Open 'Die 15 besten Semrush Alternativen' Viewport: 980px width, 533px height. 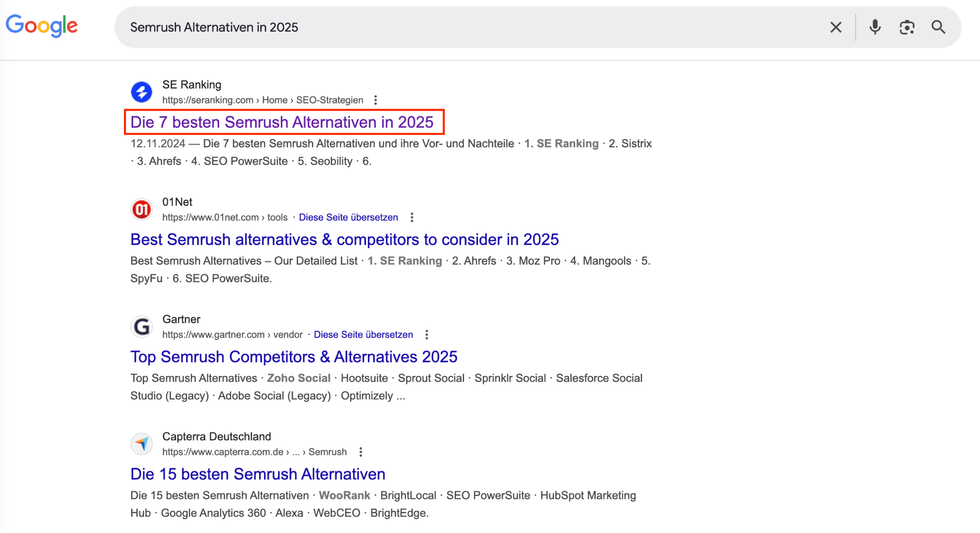pyautogui.click(x=258, y=474)
